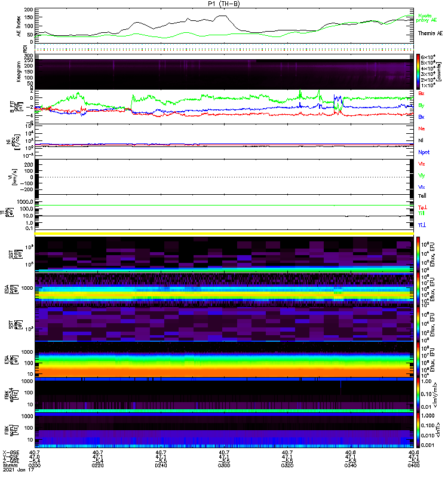This screenshot has width=448, height=478.
Task: Select the black "Ni" legend label
Action: click(421, 140)
